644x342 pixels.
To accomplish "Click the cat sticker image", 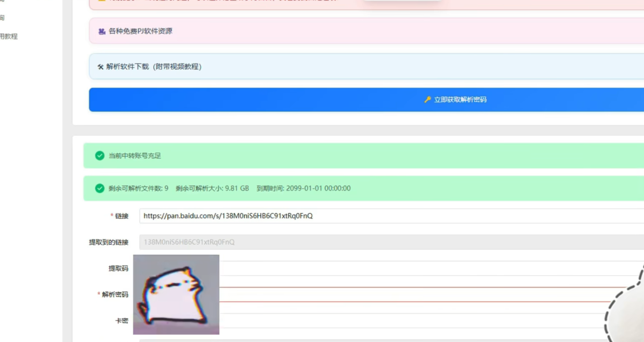I will coord(176,294).
